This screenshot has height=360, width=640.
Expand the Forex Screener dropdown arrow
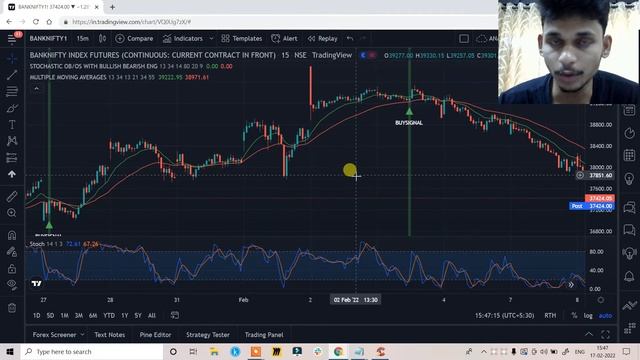point(82,334)
